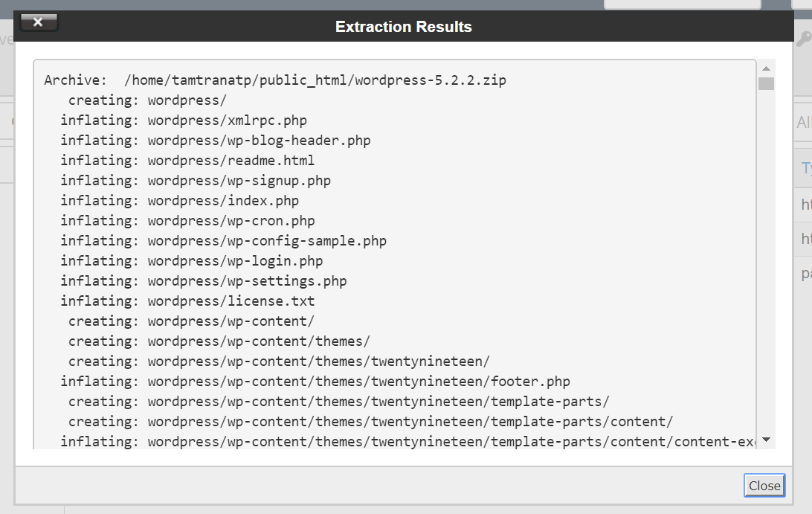
Task: Select the template-parts/content/content-ex line
Action: tap(408, 442)
